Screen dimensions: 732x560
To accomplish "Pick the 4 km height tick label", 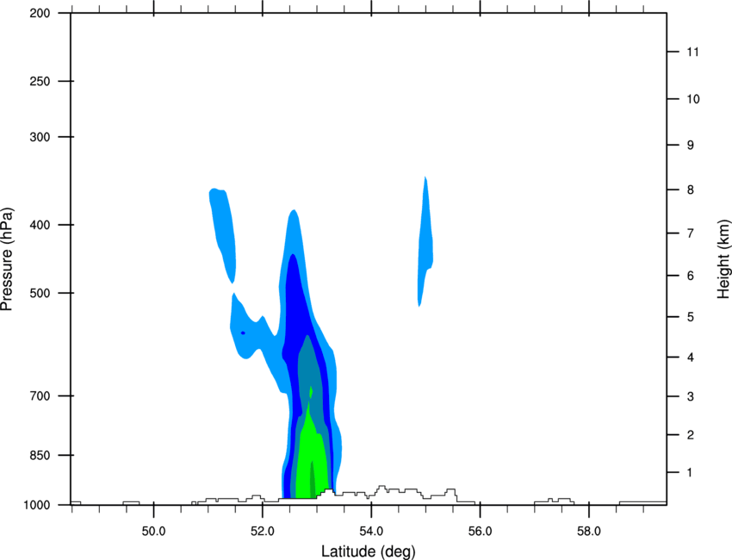I will (x=690, y=358).
